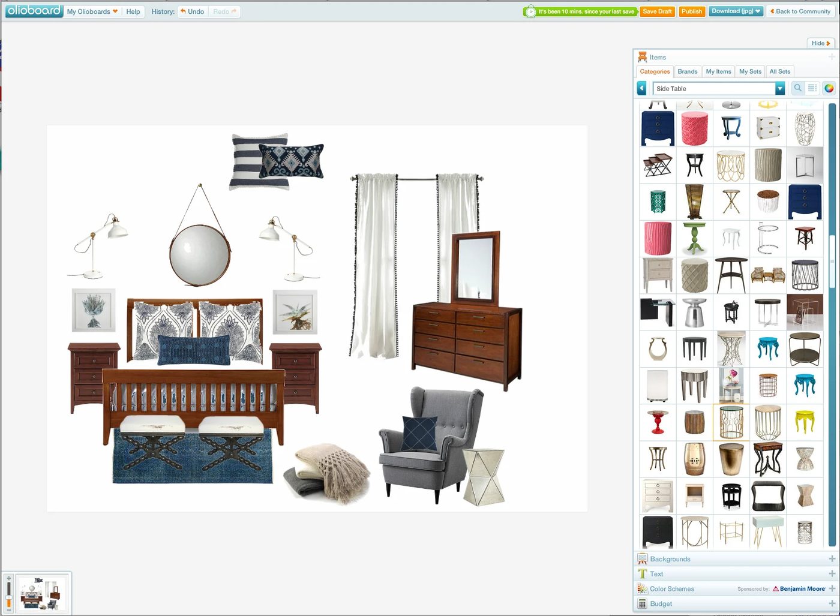Select the green pedestal table thumbnail
Screen dimensions: 840x616
pos(694,238)
